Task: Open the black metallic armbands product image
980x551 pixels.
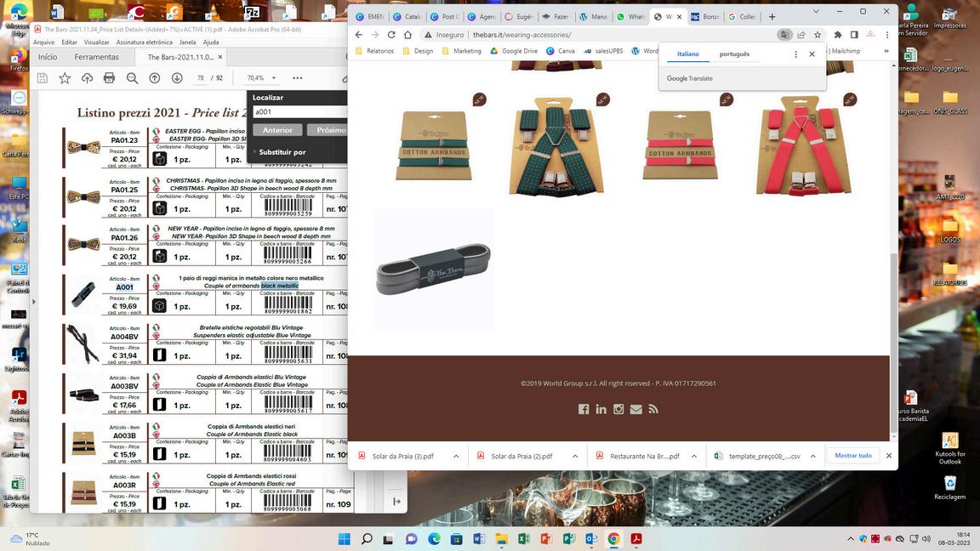Action: pyautogui.click(x=433, y=270)
